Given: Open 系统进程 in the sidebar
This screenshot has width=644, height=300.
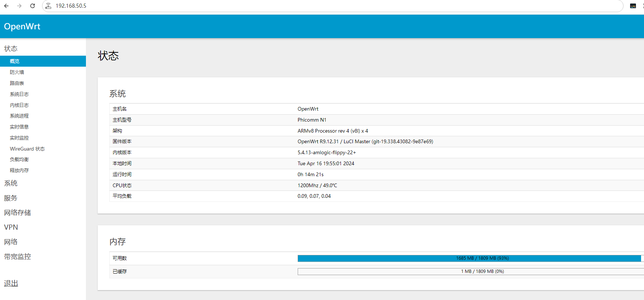Looking at the screenshot, I should (19, 116).
